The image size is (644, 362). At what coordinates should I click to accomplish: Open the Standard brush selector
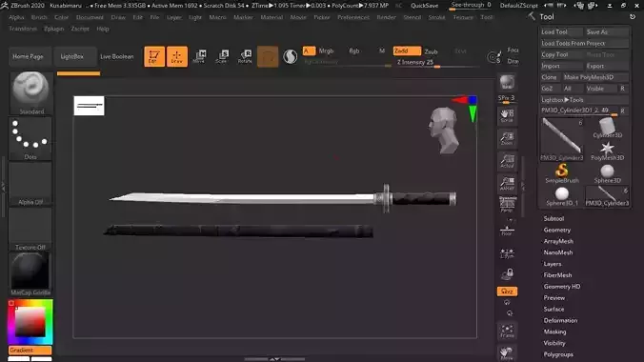pyautogui.click(x=30, y=93)
